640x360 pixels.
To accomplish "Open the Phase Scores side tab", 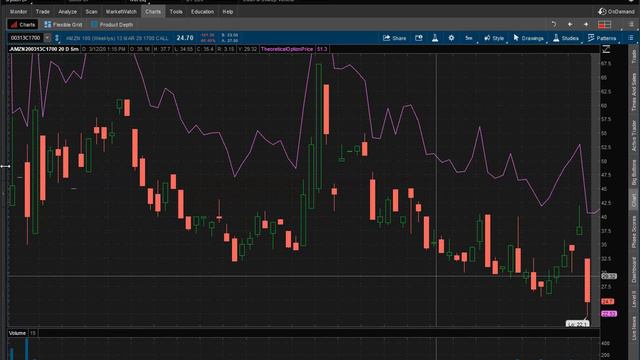I will click(x=634, y=232).
